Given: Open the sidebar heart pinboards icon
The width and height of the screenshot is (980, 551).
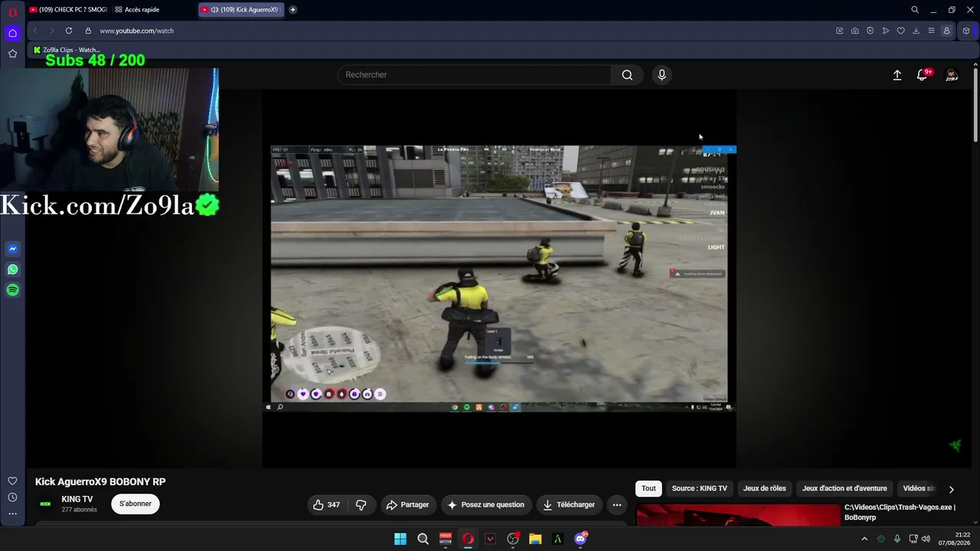Looking at the screenshot, I should coord(12,481).
